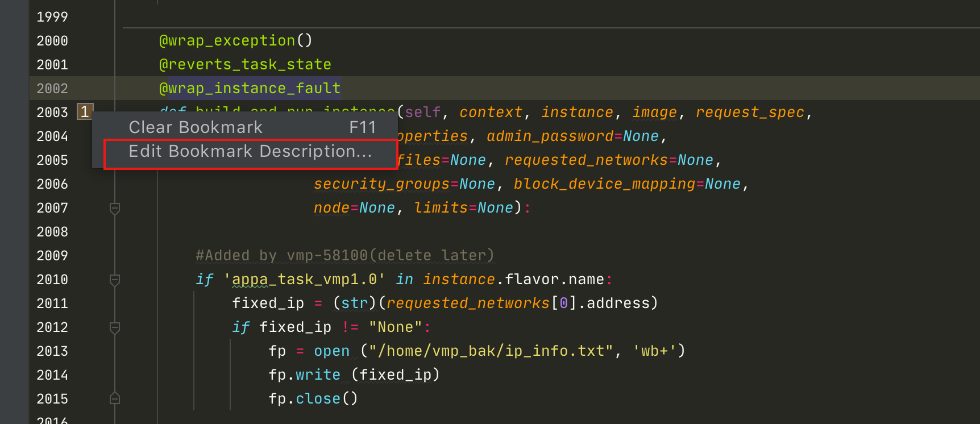The width and height of the screenshot is (980, 424).
Task: Click the 'appa_task_vmp1.0' string literal
Action: click(304, 280)
